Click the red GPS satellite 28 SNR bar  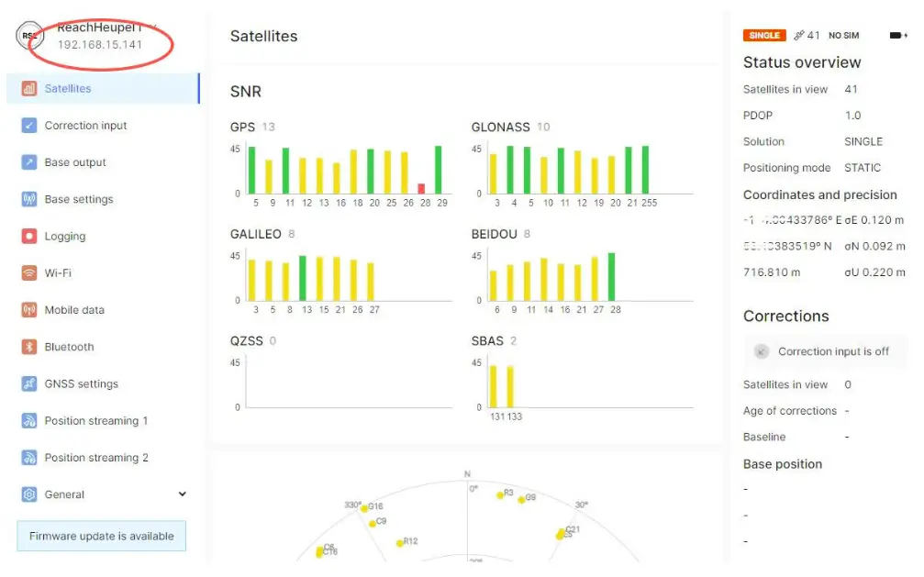click(421, 189)
